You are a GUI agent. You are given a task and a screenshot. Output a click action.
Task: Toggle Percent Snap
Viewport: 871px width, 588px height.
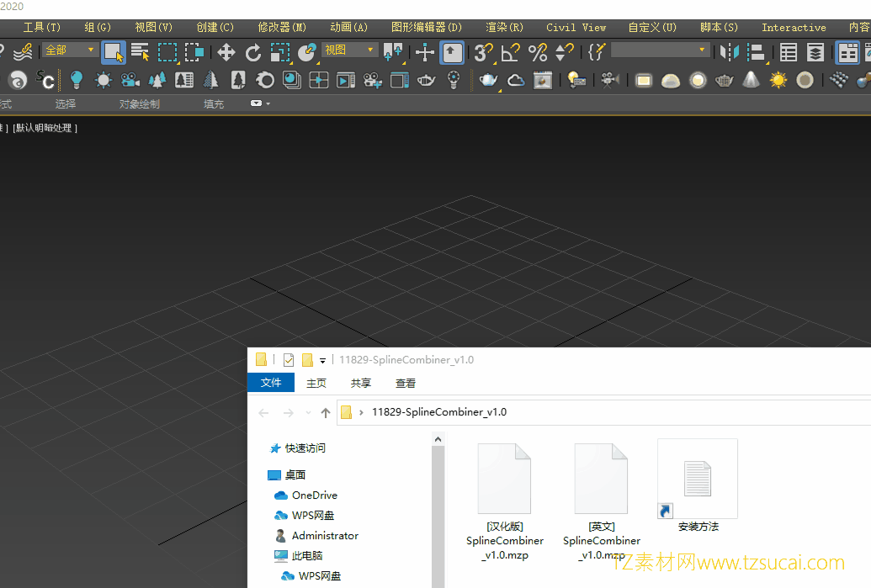(537, 52)
